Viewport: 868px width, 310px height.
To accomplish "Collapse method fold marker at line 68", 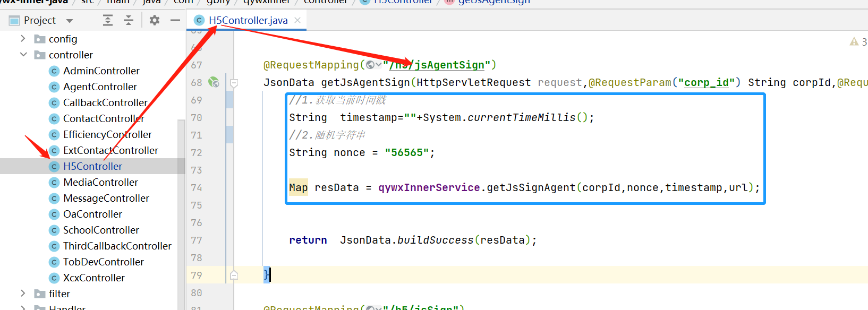I will coord(234,83).
